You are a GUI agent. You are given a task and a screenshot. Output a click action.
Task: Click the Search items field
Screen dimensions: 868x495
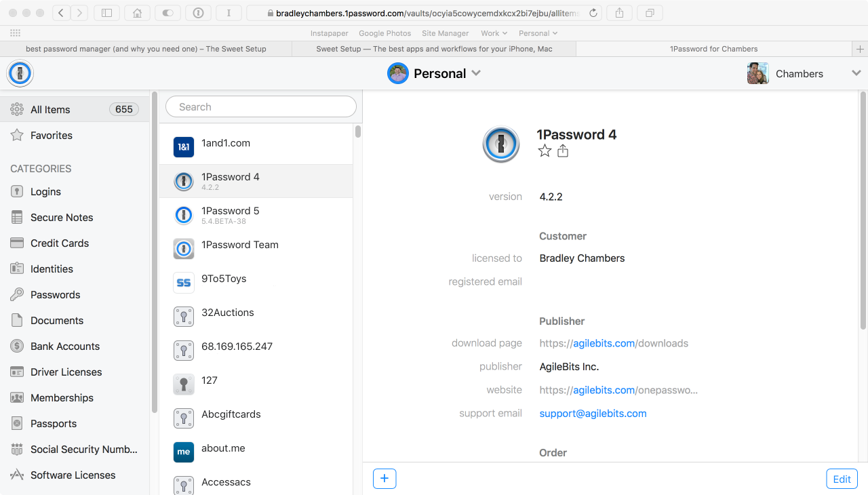(x=261, y=106)
